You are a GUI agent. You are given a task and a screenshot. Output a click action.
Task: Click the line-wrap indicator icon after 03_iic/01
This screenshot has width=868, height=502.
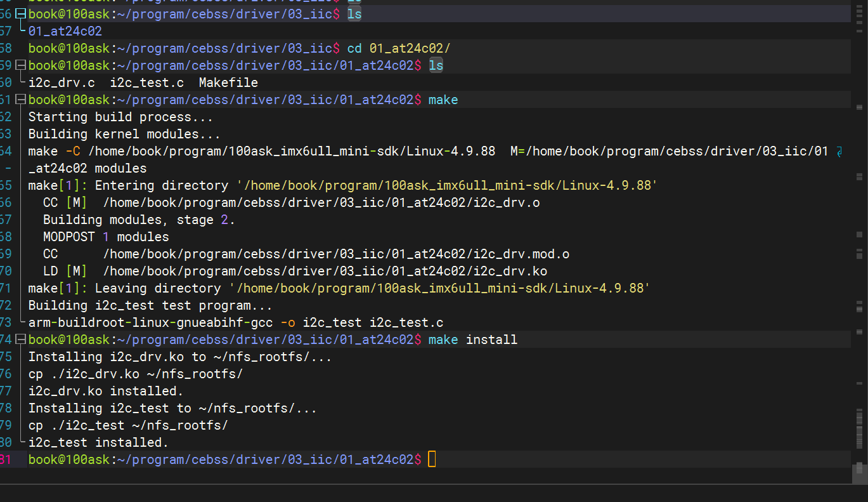coord(839,151)
